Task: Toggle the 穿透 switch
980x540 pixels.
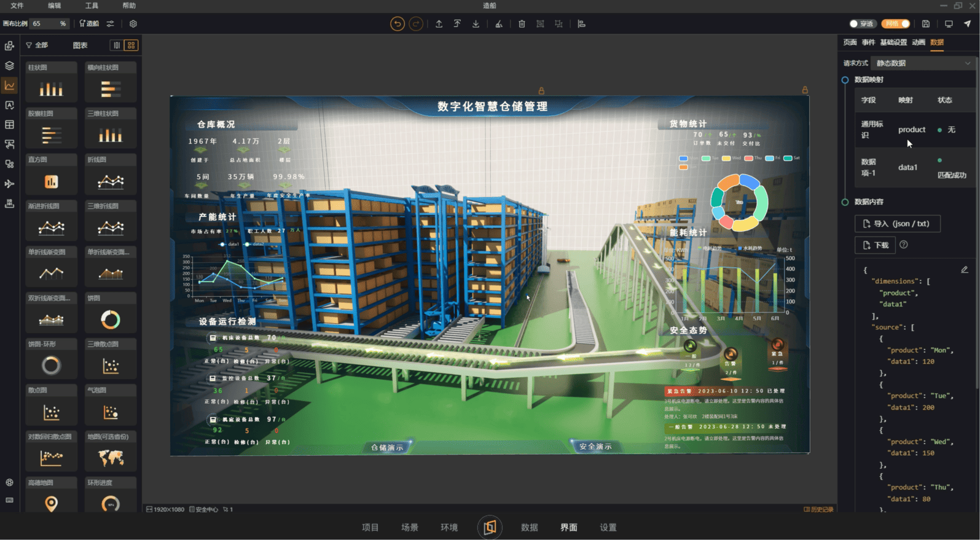Action: click(x=862, y=24)
